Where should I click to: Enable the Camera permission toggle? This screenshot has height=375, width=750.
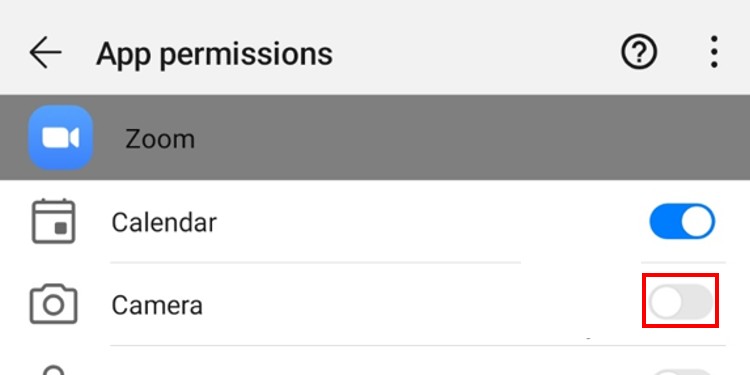pyautogui.click(x=681, y=302)
